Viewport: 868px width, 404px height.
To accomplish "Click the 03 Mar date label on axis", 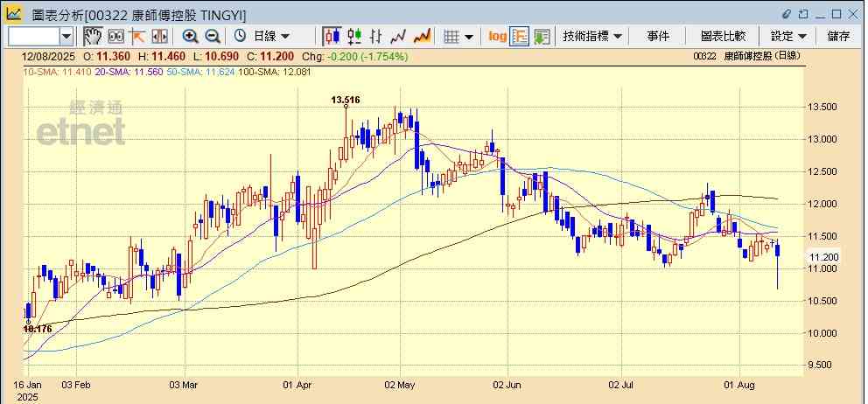I will pyautogui.click(x=185, y=385).
